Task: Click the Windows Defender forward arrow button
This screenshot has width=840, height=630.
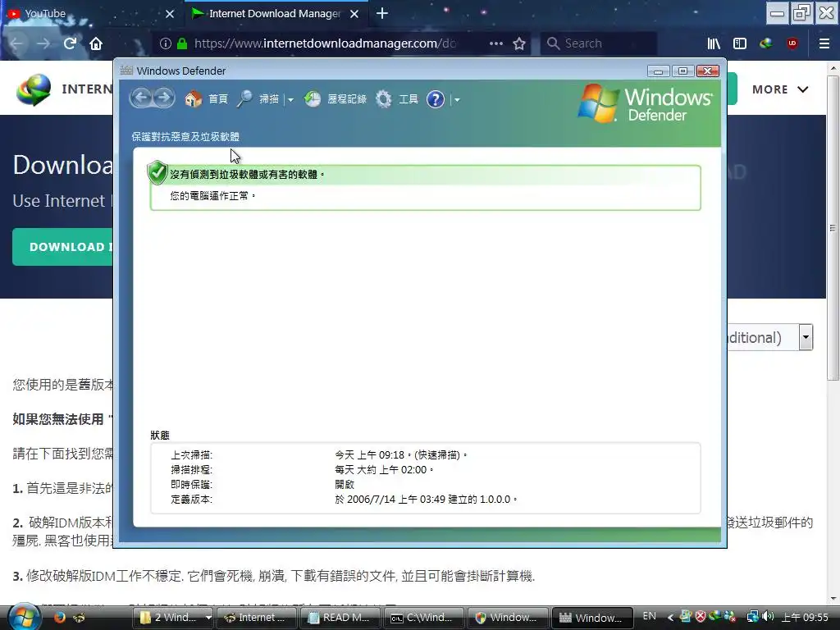Action: point(164,98)
